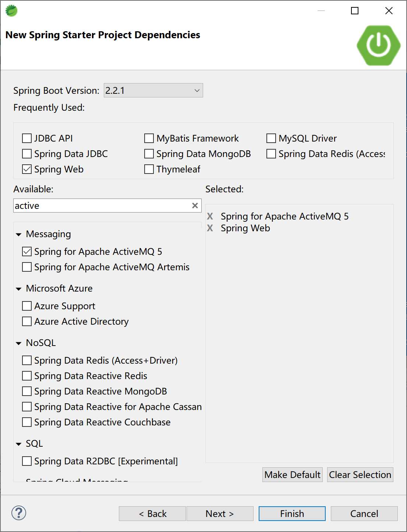Screen dimensions: 407x532
Task: Close the dialog with the title bar X
Action: (389, 11)
